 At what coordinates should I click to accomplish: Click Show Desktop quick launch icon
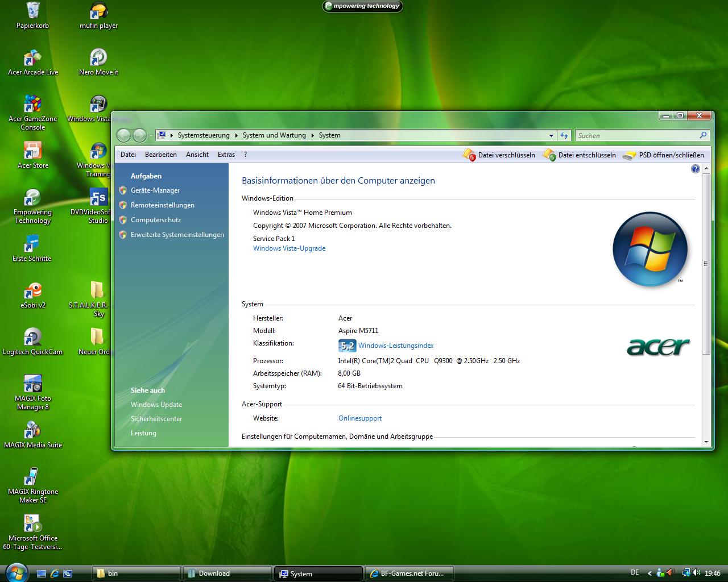coord(42,573)
